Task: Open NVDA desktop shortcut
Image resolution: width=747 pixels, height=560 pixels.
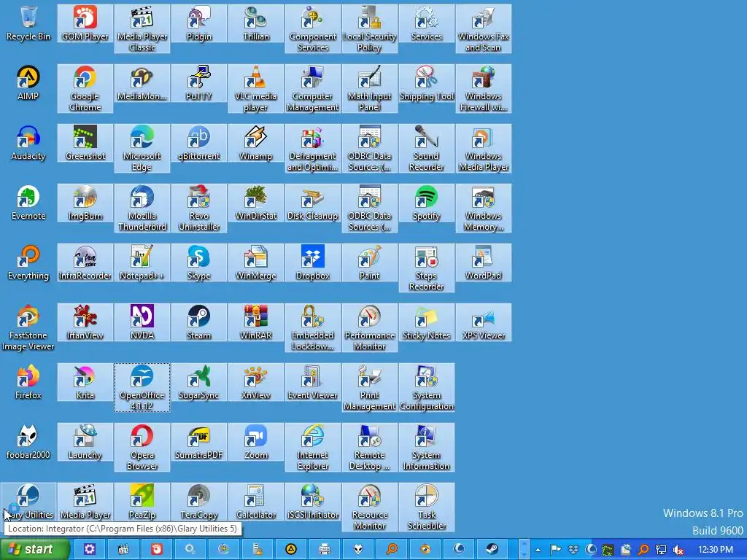Action: coord(142,322)
